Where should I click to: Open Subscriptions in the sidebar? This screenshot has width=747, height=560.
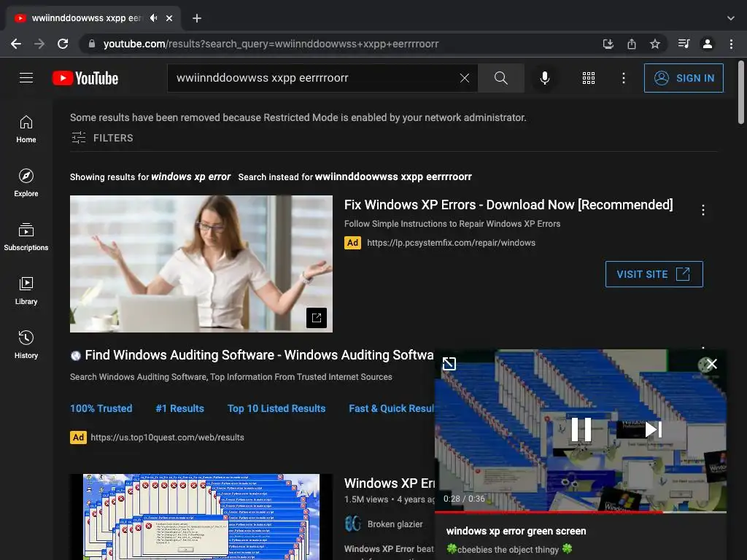26,237
